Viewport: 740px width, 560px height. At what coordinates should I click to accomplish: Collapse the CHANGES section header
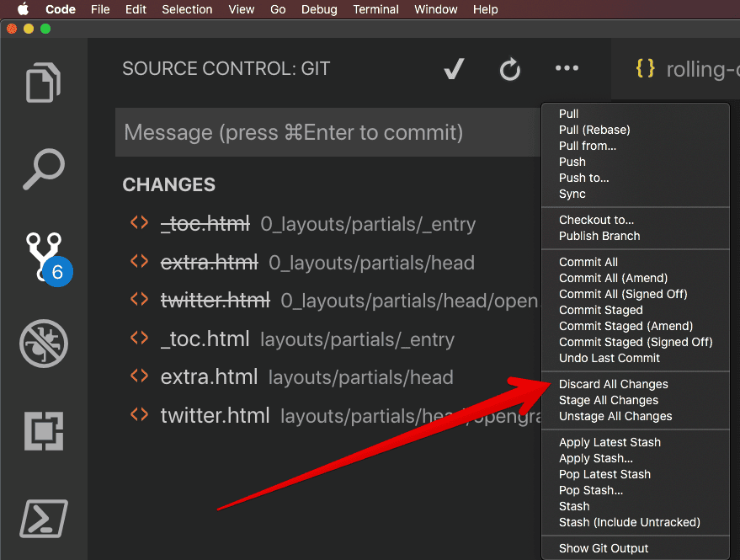click(169, 184)
